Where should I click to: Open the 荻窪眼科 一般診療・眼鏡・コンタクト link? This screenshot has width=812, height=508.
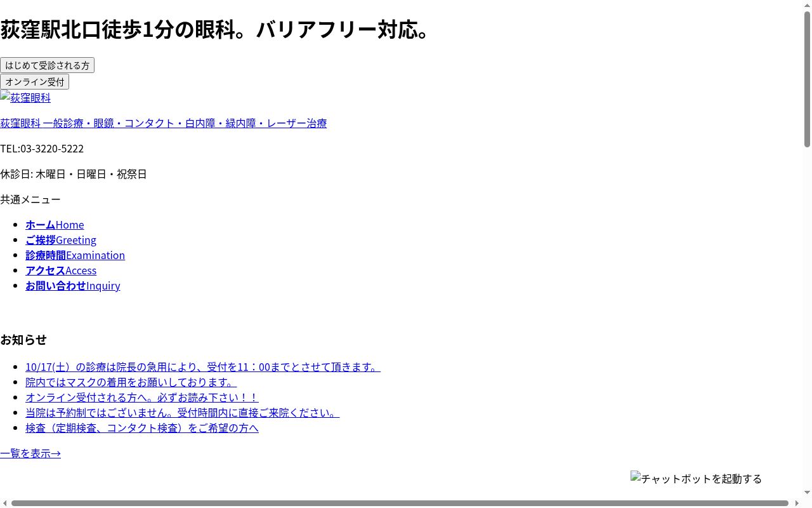click(x=163, y=123)
